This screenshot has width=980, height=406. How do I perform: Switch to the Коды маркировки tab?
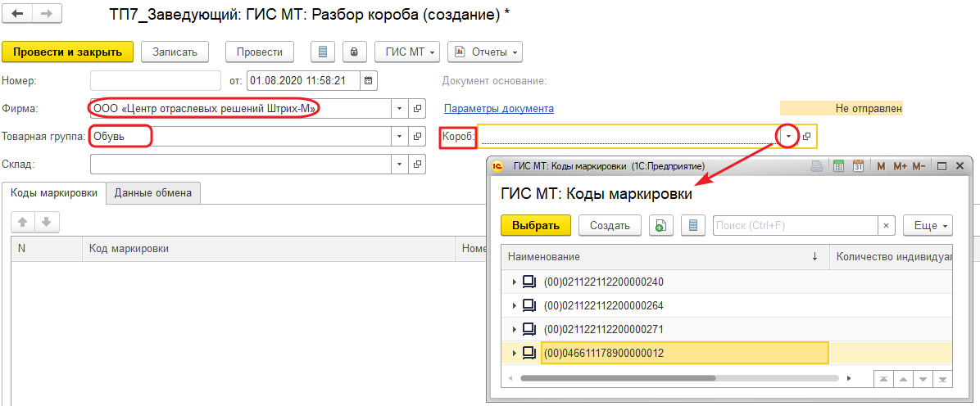pyautogui.click(x=54, y=193)
